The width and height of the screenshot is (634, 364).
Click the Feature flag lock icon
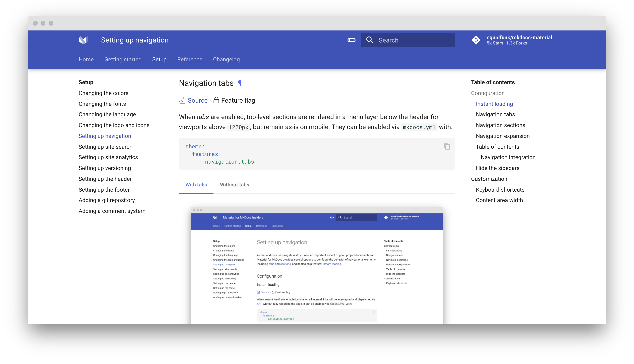tap(216, 100)
